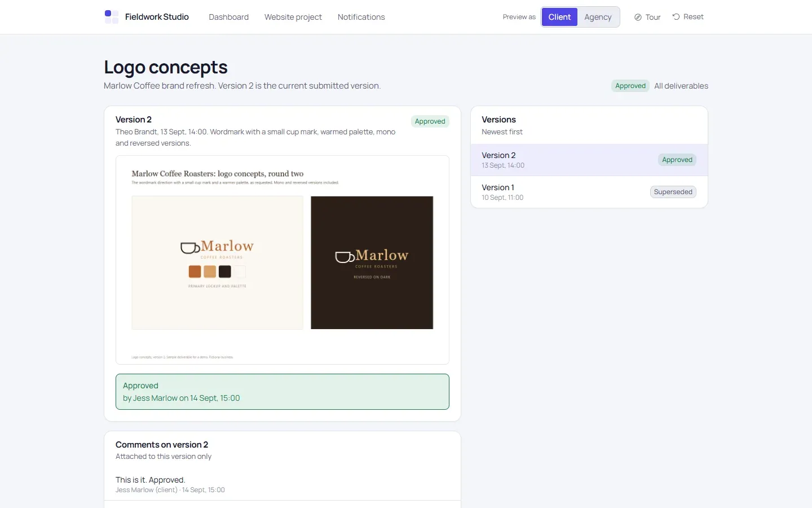This screenshot has width=812, height=508.
Task: Click the approval banner by Jess Marlow
Action: pos(282,392)
